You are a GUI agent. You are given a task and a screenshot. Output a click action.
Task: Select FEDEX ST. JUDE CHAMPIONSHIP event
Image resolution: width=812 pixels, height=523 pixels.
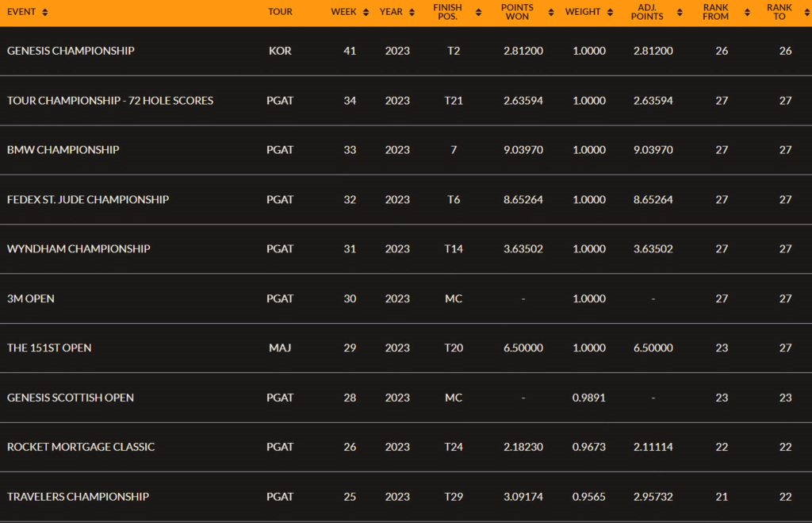88,199
